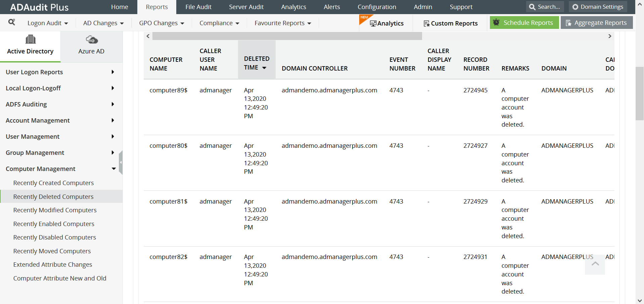Click the Aggregate Reports icon
Viewport: 644px width, 304px height.
tap(569, 23)
